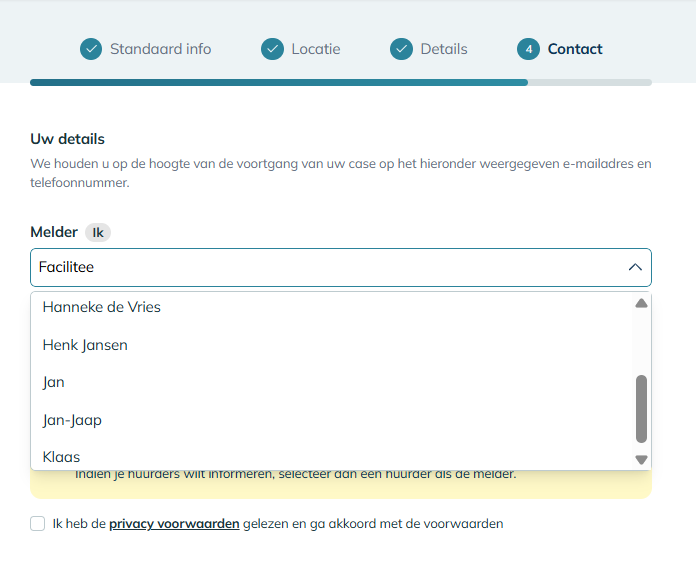Go to the Details step
The height and width of the screenshot is (586, 696).
pyautogui.click(x=443, y=49)
